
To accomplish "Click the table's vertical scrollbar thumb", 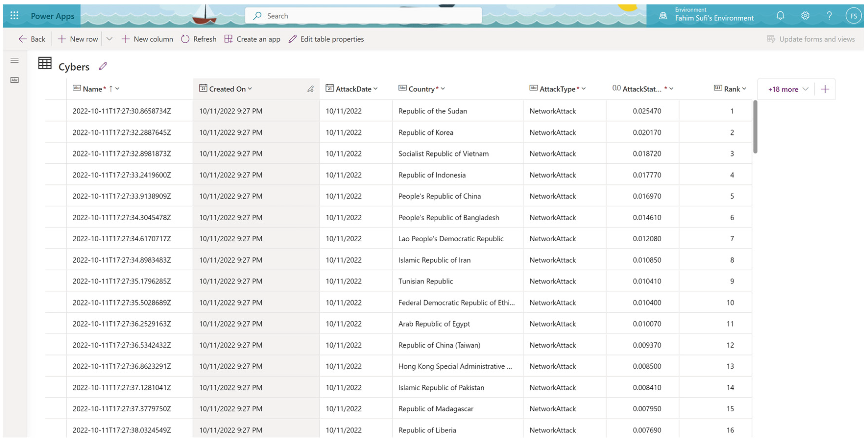I will [755, 126].
